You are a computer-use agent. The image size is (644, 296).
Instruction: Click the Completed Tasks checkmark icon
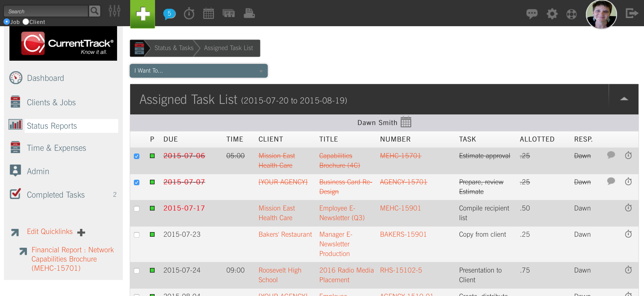15,194
